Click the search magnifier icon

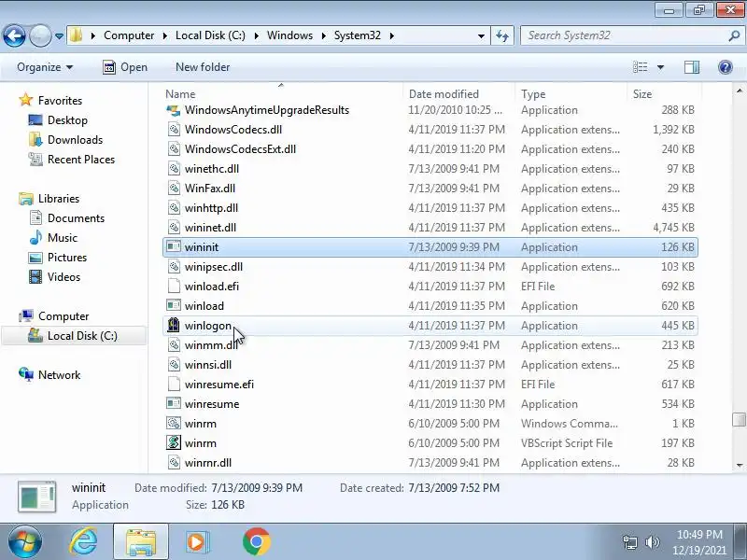[x=734, y=35]
